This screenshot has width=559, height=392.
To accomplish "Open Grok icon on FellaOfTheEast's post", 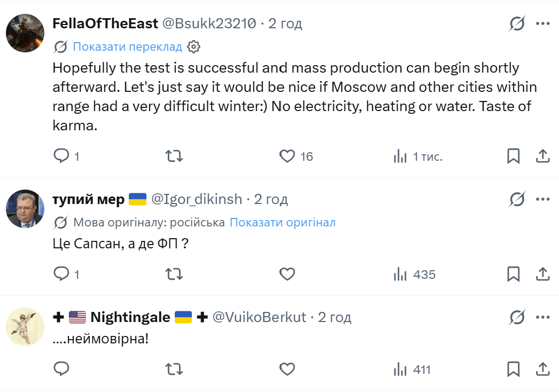I will click(x=517, y=24).
